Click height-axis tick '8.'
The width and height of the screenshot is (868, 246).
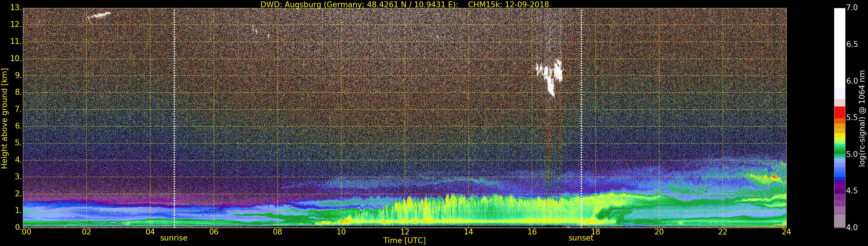tap(18, 92)
